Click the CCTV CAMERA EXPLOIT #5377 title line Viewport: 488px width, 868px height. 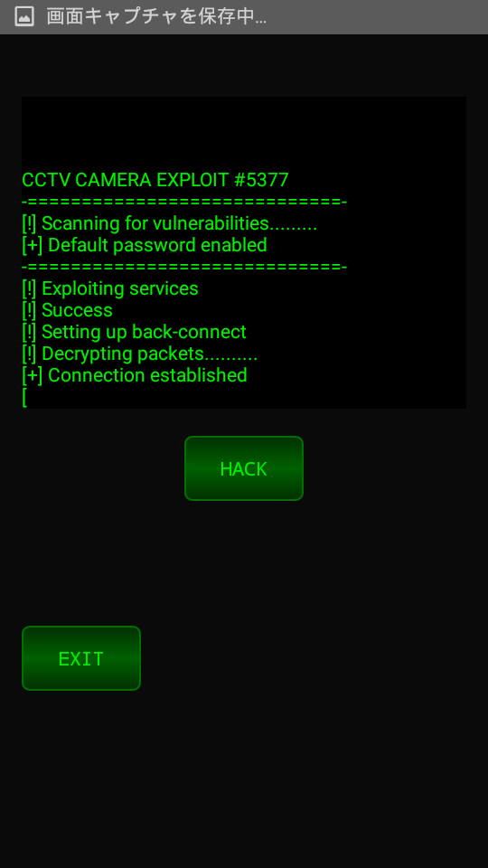pos(155,180)
